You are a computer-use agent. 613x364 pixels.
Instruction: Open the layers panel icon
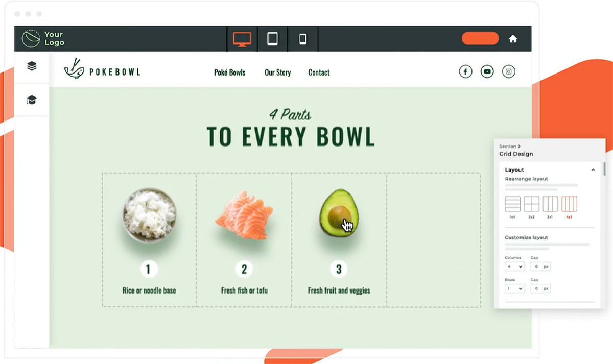(x=32, y=66)
